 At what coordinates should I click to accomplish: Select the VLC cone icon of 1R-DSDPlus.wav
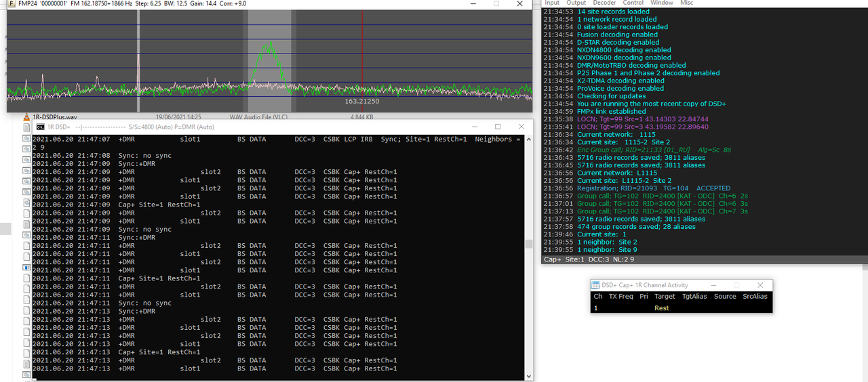pyautogui.click(x=26, y=117)
